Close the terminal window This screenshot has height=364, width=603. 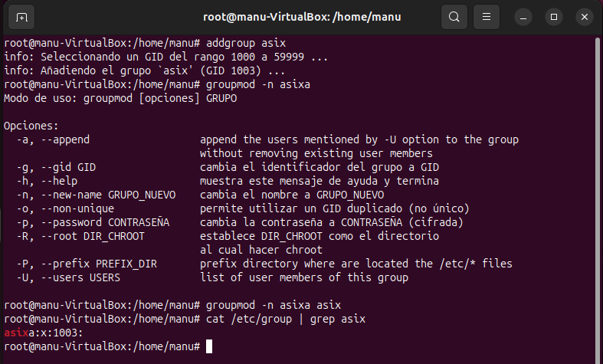[583, 16]
